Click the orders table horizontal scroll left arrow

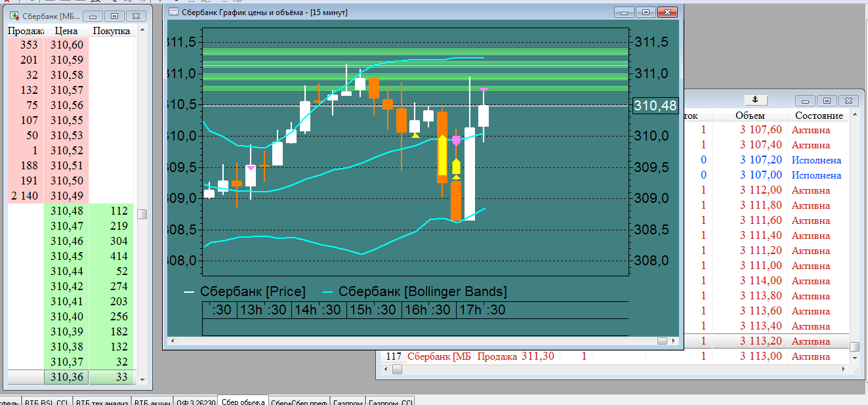pyautogui.click(x=385, y=370)
